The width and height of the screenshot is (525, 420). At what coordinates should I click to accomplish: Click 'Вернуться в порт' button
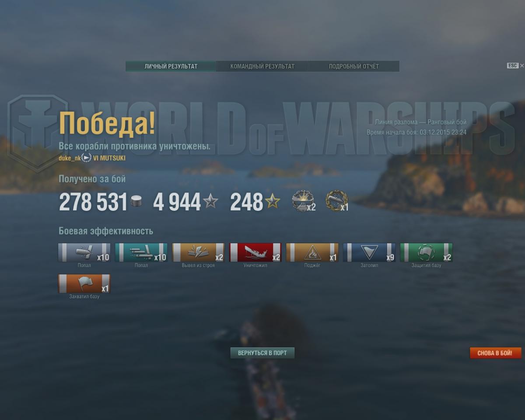point(262,353)
